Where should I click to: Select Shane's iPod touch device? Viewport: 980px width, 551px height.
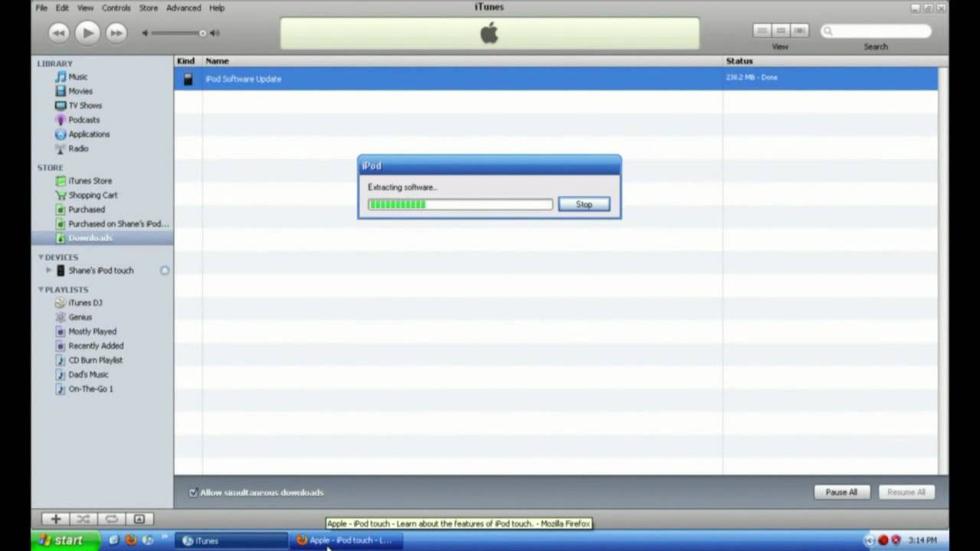103,270
